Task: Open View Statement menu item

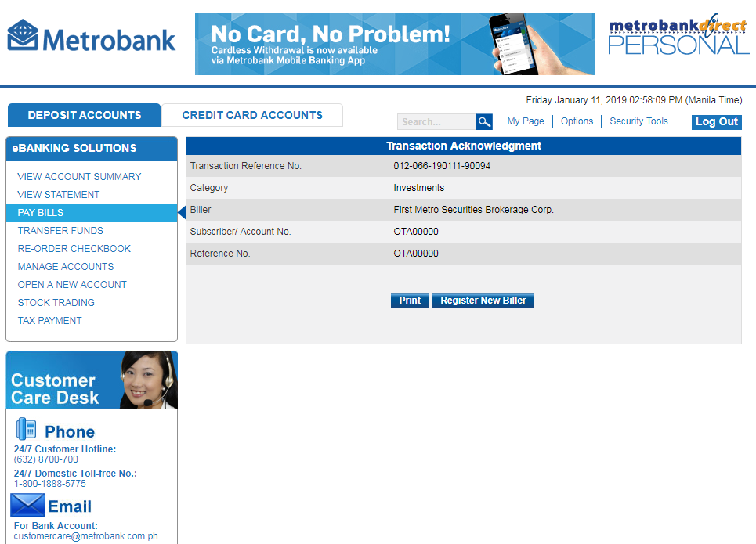Action: click(58, 195)
